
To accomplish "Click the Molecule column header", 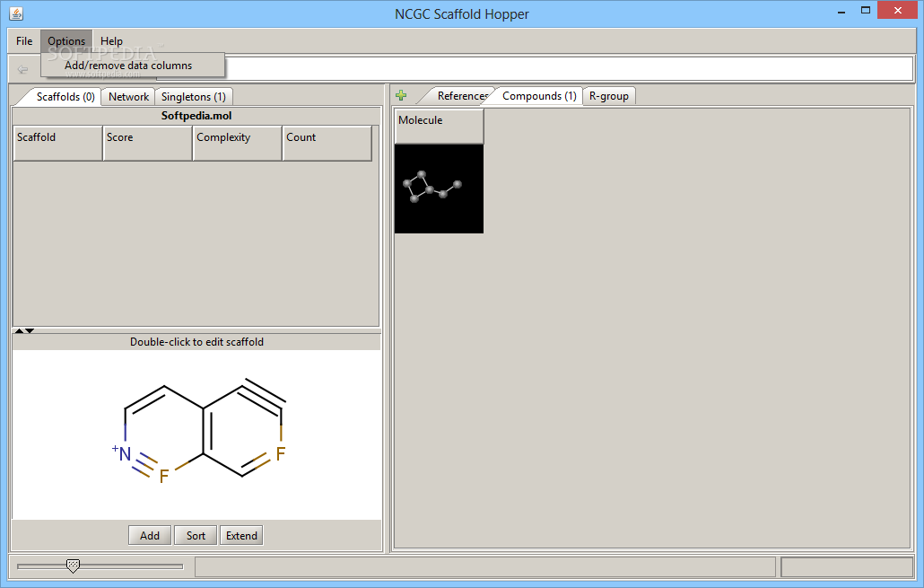I will [x=439, y=126].
